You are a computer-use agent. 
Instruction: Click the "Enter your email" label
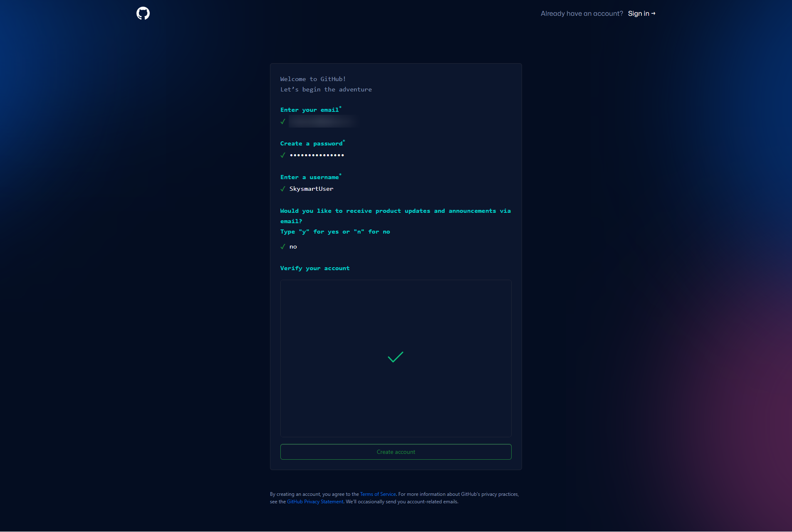[x=311, y=110]
